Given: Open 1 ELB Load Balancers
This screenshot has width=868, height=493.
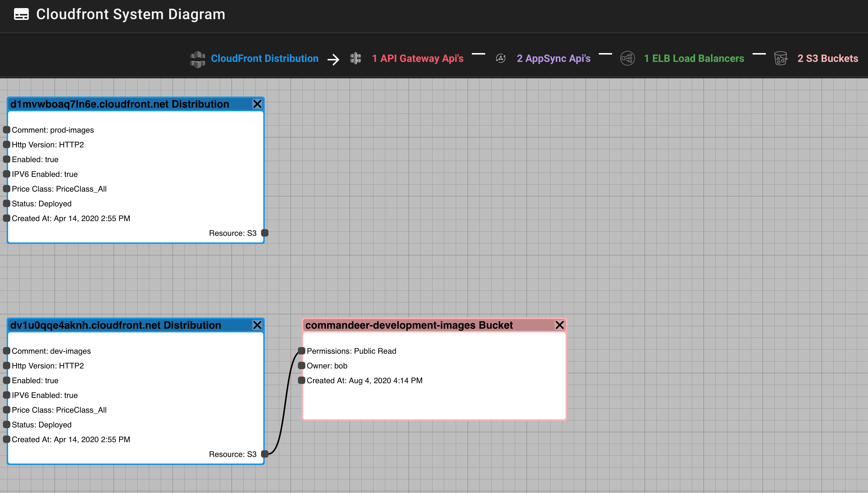Looking at the screenshot, I should [694, 59].
